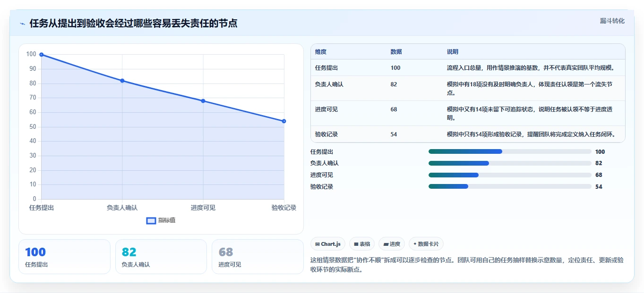Click the description starting 模拟中又有14项
The width and height of the screenshot is (644, 293).
pyautogui.click(x=530, y=113)
